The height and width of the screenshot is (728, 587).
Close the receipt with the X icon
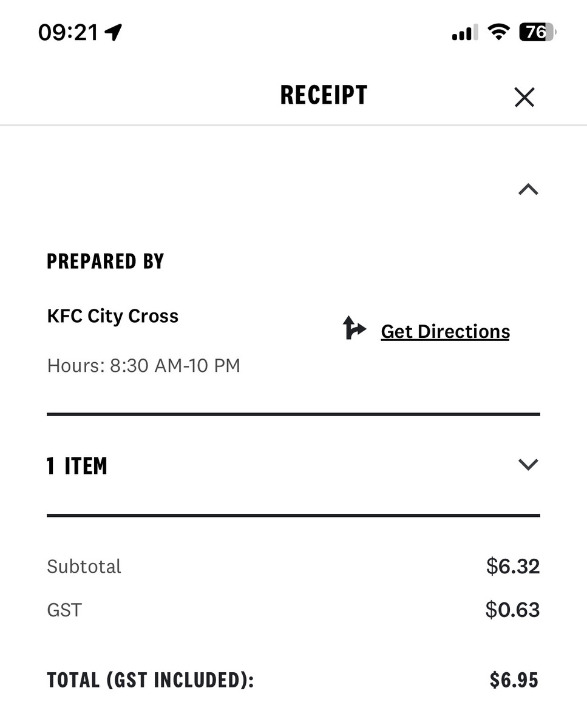[x=524, y=97]
